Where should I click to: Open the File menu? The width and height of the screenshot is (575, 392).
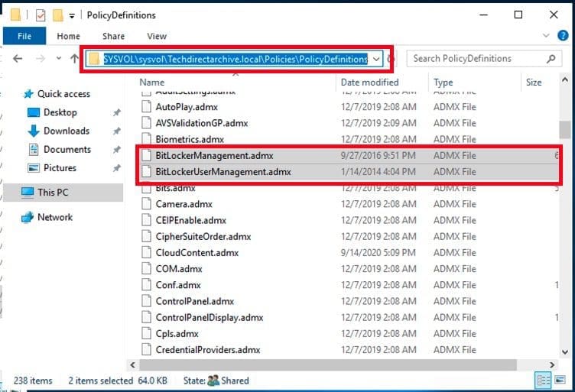[x=24, y=36]
